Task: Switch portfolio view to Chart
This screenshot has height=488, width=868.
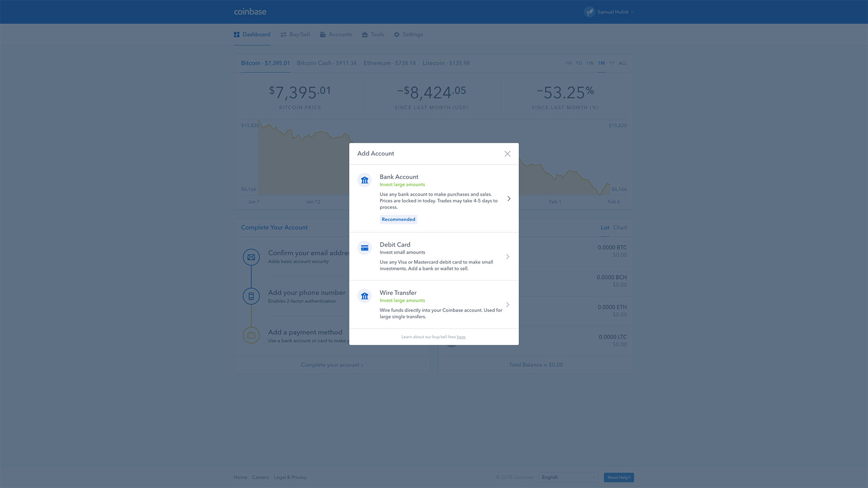Action: click(620, 228)
